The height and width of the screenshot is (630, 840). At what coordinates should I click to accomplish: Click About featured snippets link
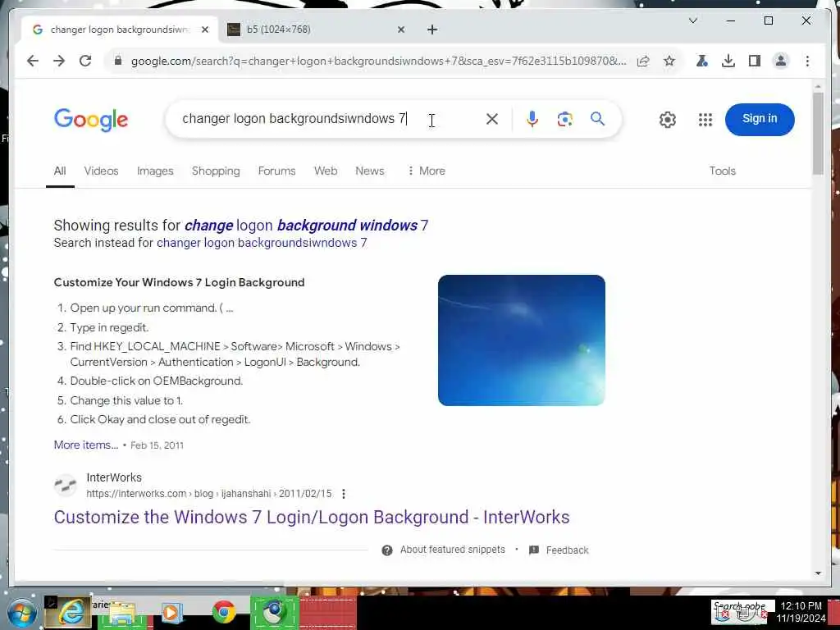[x=453, y=550]
